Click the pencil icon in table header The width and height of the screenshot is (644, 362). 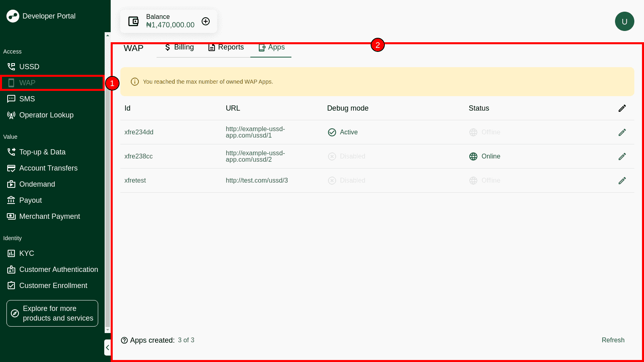pos(622,108)
